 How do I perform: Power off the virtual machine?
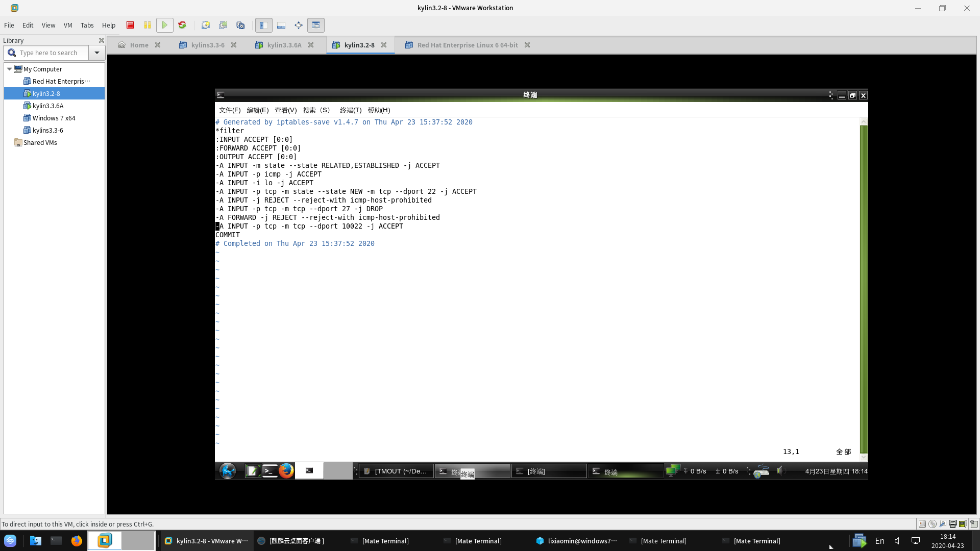tap(130, 25)
